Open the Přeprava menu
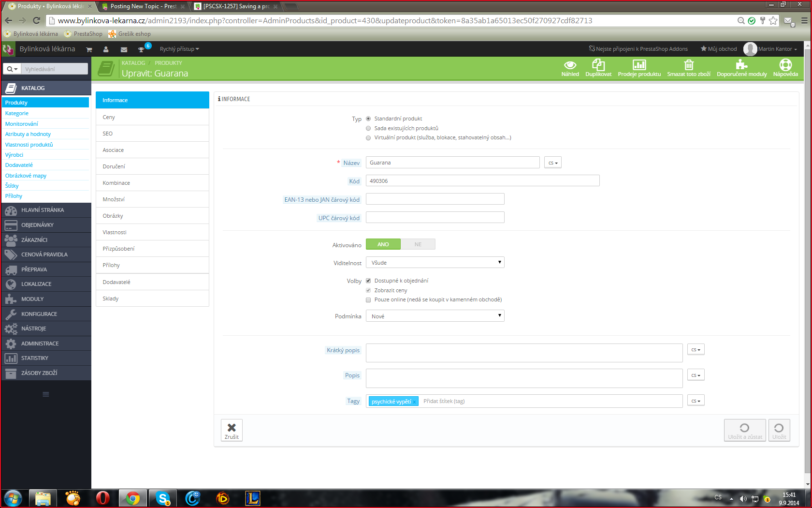The width and height of the screenshot is (812, 508). coord(46,269)
